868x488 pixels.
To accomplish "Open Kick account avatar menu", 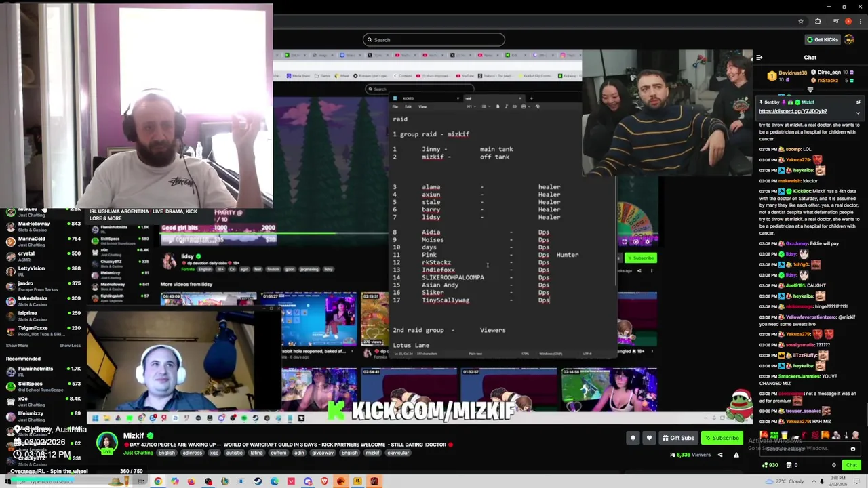I will click(x=850, y=39).
